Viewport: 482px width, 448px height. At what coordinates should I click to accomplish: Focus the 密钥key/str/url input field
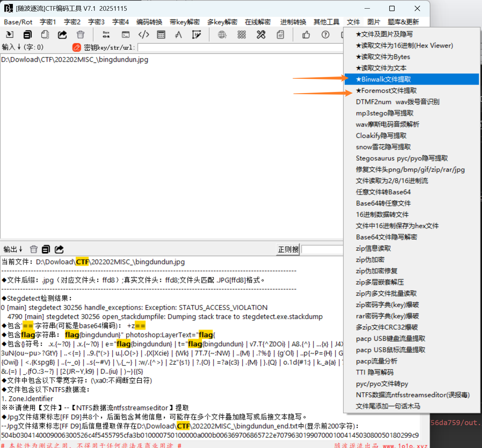pos(240,47)
